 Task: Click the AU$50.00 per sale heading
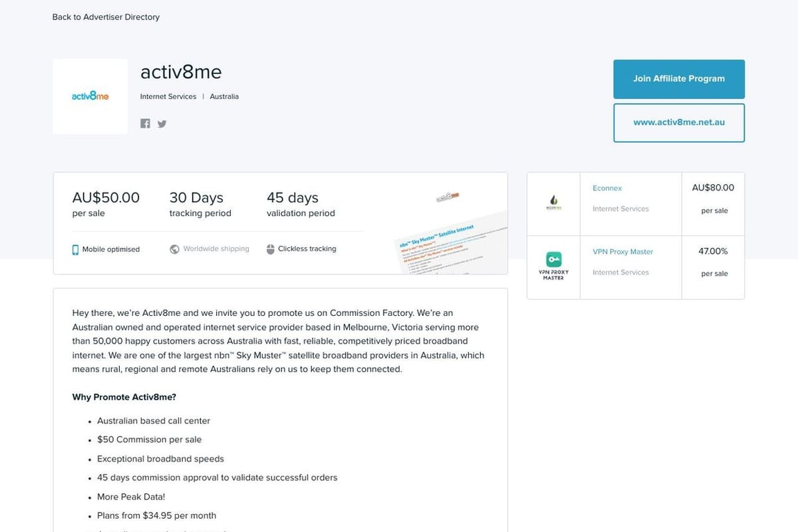pos(105,197)
